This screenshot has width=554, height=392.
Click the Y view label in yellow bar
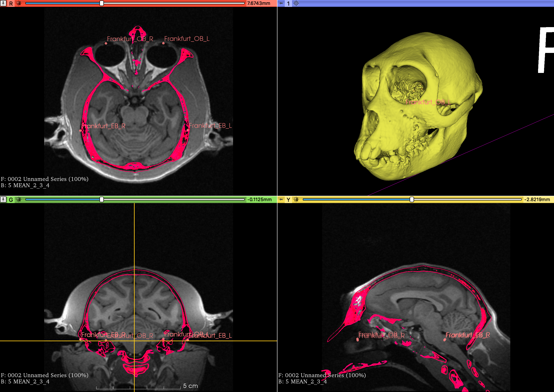(288, 200)
